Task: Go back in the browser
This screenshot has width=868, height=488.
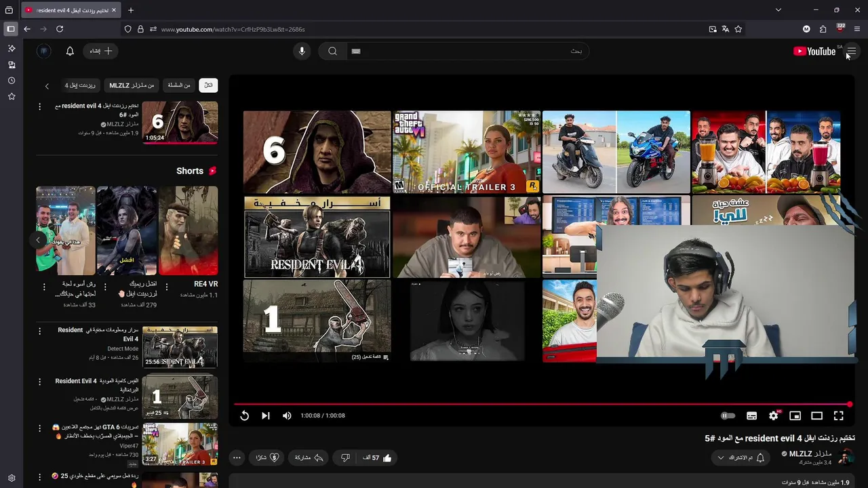Action: click(27, 29)
